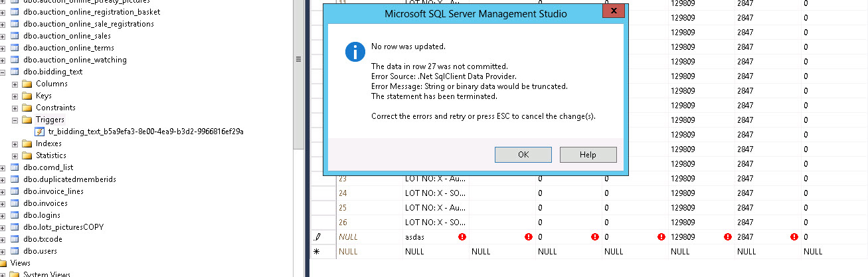
Task: Select the dbo.logins table label
Action: pyautogui.click(x=42, y=215)
